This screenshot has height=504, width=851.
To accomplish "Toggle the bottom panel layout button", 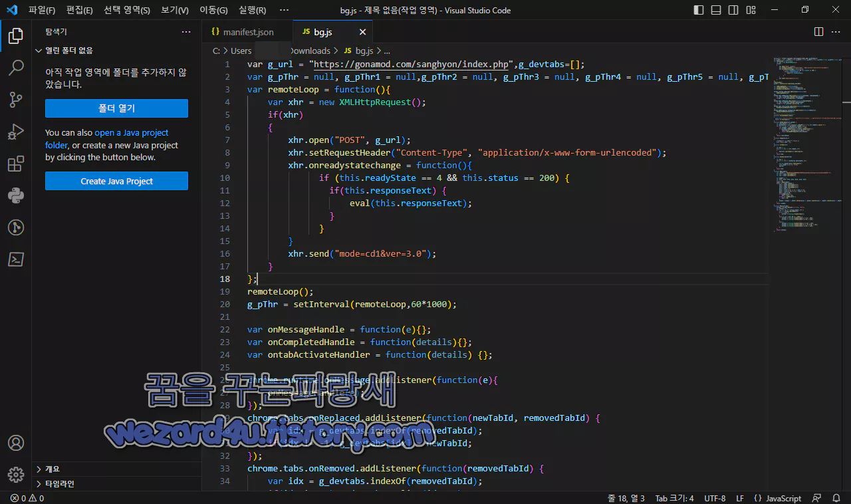I will 715,10.
